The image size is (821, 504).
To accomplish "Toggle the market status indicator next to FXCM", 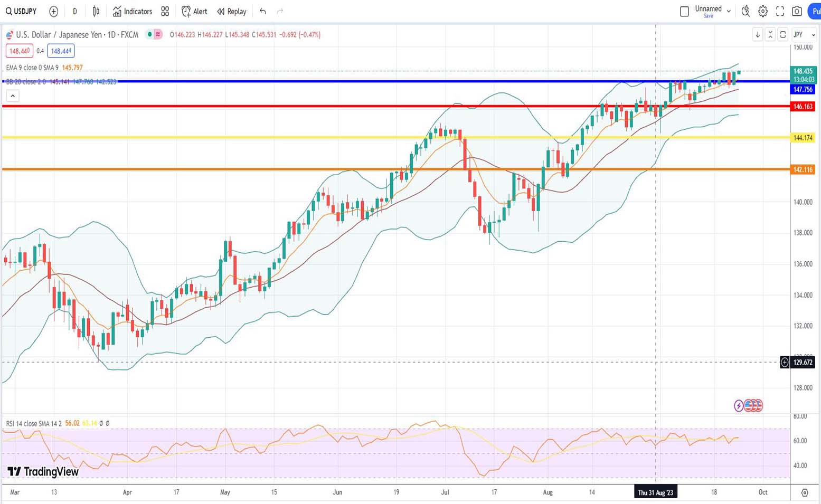I will 150,35.
